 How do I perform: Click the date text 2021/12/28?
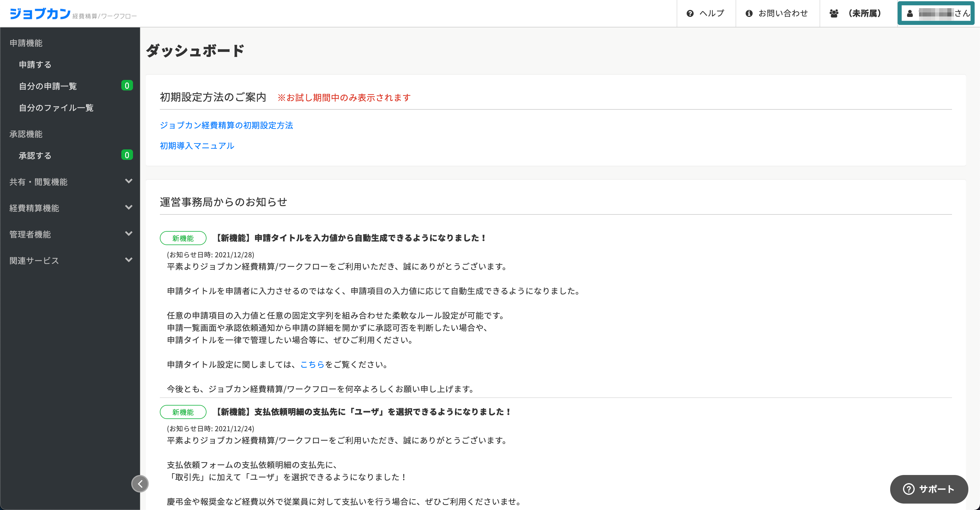(233, 255)
